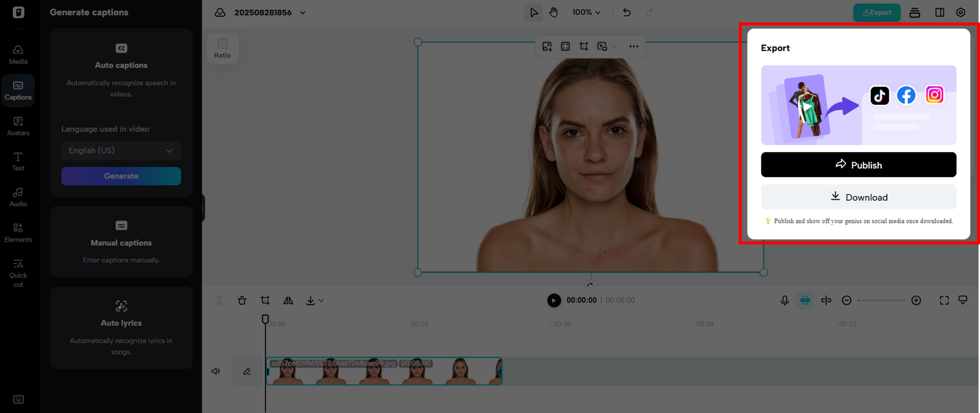The height and width of the screenshot is (413, 980).
Task: Click the split clip icon in the timeline toolbar
Action: [219, 301]
